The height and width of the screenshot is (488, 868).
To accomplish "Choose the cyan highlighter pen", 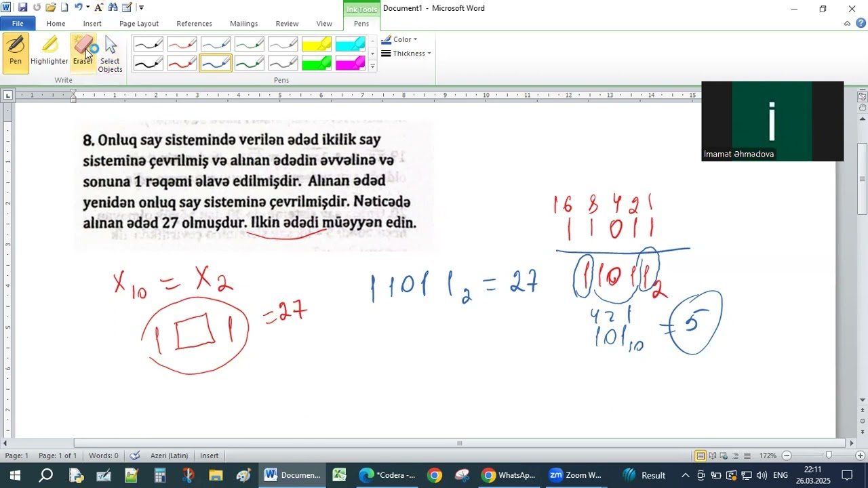I will pos(351,45).
